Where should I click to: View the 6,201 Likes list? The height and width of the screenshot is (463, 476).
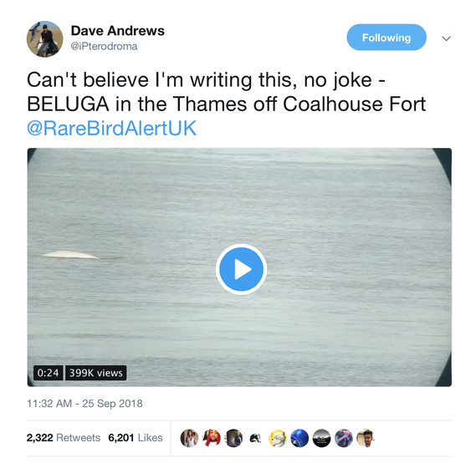click(136, 438)
